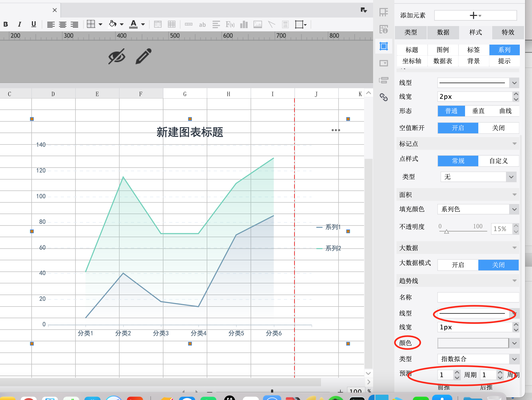Click the center align text icon

(x=63, y=25)
